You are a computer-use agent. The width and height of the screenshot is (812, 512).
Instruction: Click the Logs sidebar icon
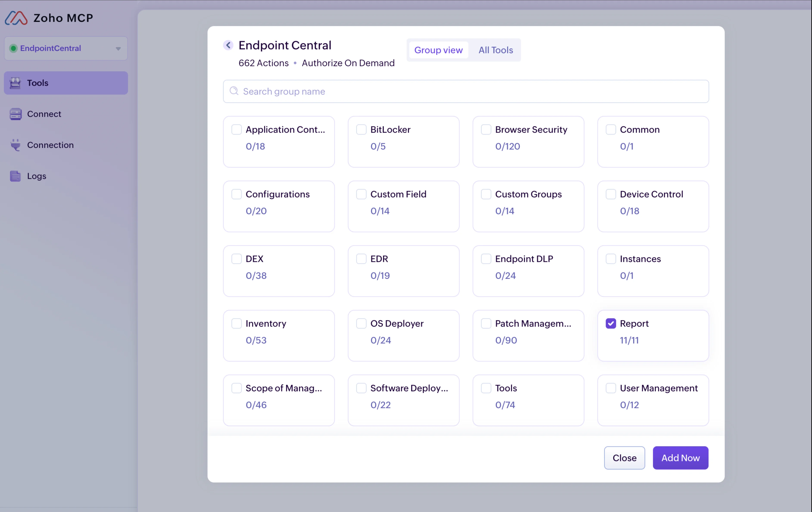pyautogui.click(x=15, y=176)
